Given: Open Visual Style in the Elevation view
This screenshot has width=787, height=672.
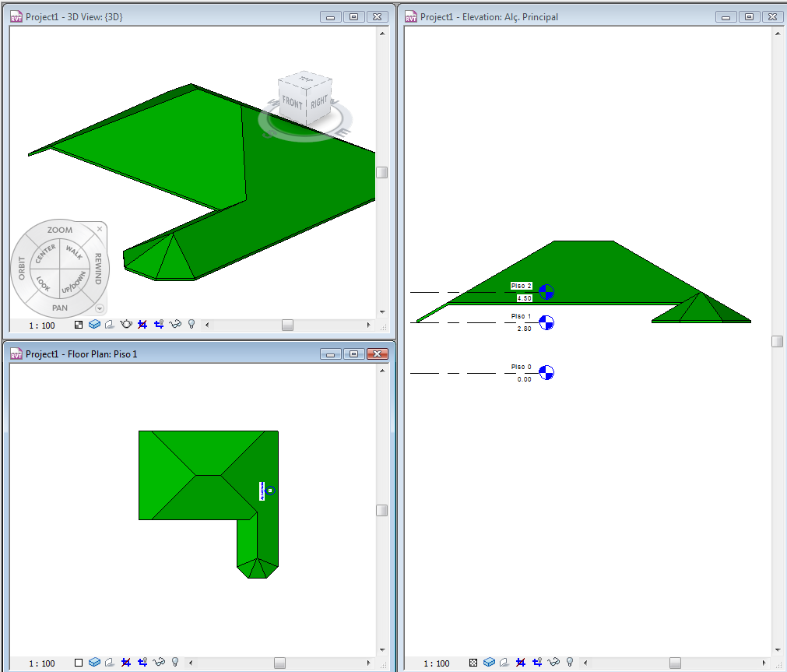Looking at the screenshot, I should tap(490, 663).
